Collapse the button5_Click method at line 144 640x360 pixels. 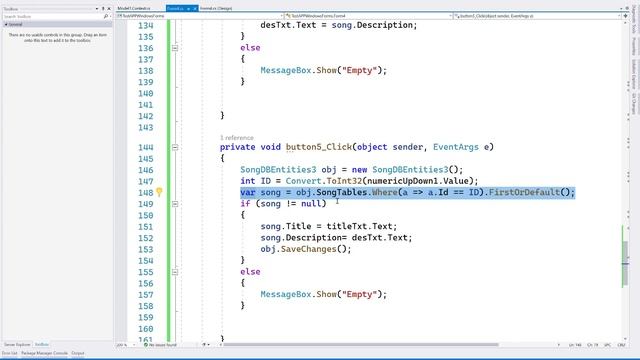pyautogui.click(x=175, y=147)
